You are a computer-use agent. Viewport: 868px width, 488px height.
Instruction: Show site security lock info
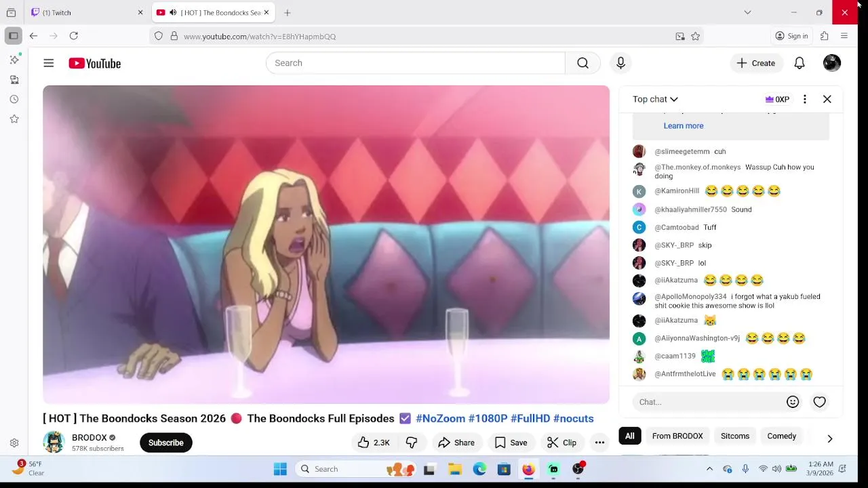point(174,37)
